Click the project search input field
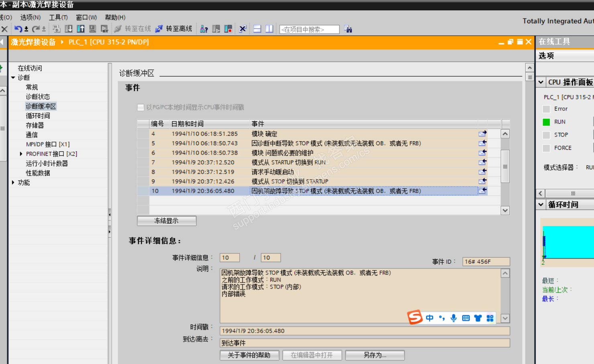 (309, 29)
